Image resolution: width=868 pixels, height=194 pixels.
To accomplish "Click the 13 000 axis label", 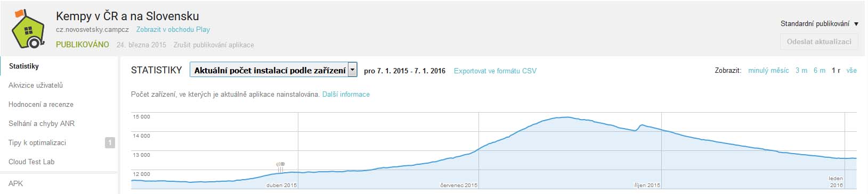I will [141, 155].
